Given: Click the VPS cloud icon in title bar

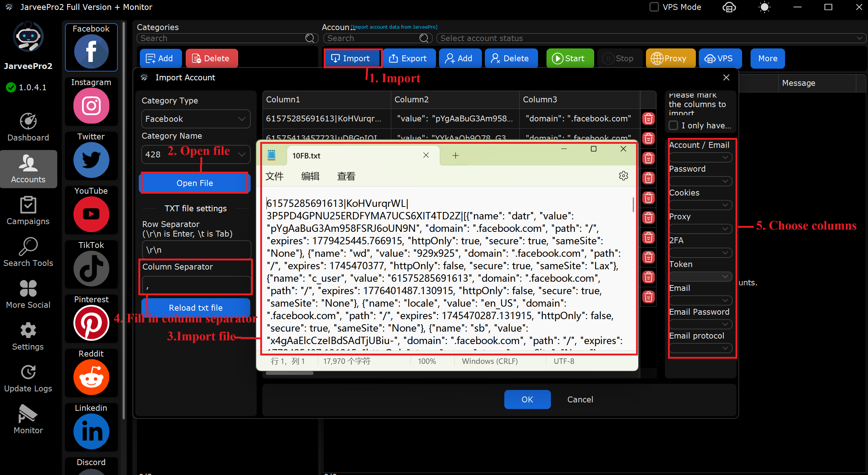Looking at the screenshot, I should pos(729,7).
